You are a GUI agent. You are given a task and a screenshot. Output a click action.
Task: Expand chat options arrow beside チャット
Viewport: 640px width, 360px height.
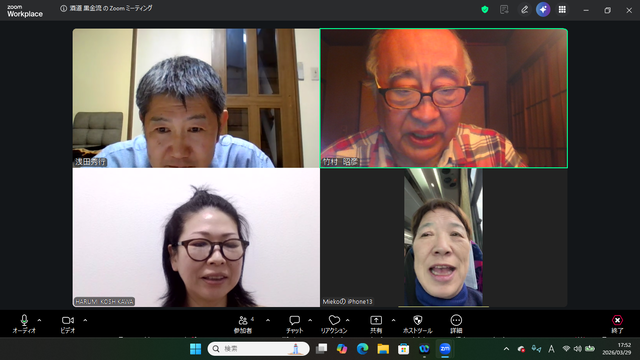tap(310, 320)
